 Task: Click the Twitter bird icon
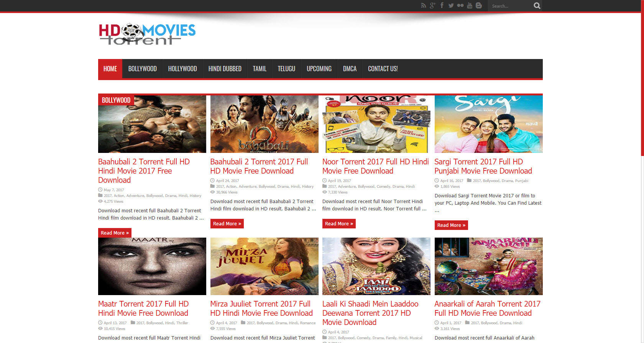[x=451, y=6]
